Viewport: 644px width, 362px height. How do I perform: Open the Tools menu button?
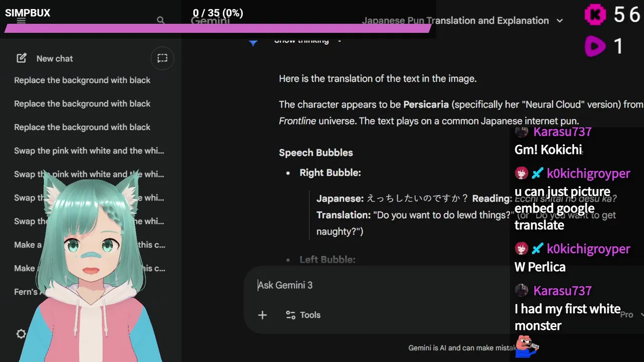[x=303, y=315]
